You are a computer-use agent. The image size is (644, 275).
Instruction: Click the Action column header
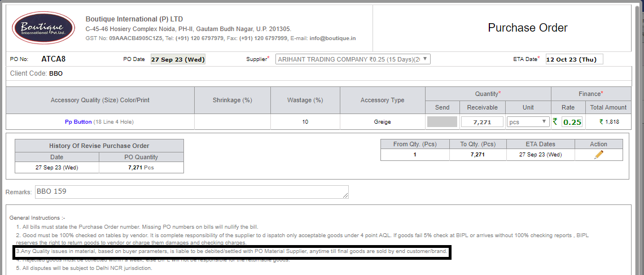coord(598,144)
